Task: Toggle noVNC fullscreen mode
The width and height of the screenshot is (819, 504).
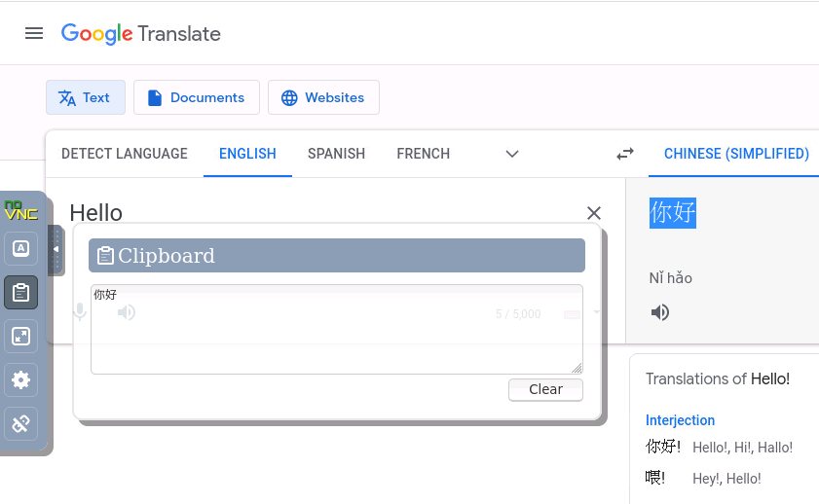Action: coord(20,336)
